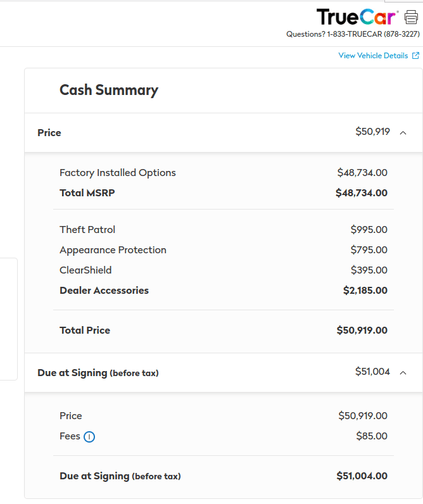The image size is (423, 504).
Task: Click the TrueCar logo
Action: (x=357, y=17)
